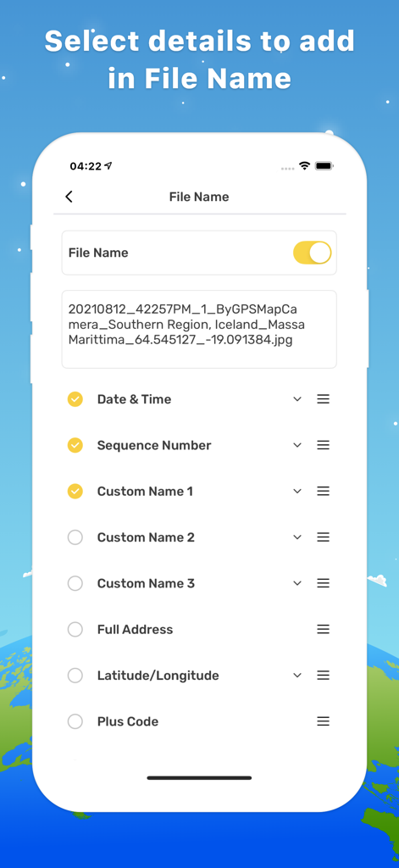This screenshot has height=868, width=399.
Task: Expand Custom Name 2 options chevron
Action: [x=297, y=537]
